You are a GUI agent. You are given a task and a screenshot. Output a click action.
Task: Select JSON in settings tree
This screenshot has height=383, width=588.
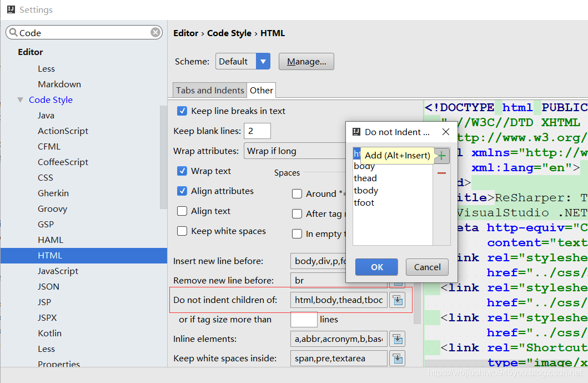click(48, 287)
